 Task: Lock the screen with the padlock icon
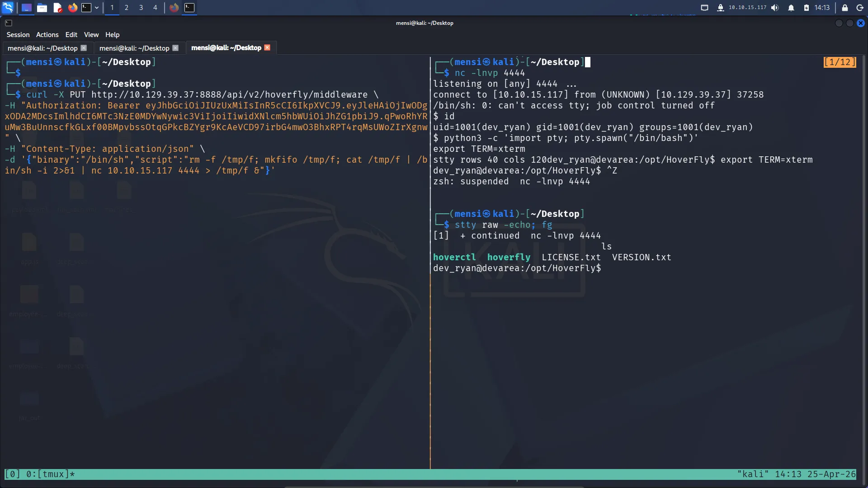pos(844,8)
